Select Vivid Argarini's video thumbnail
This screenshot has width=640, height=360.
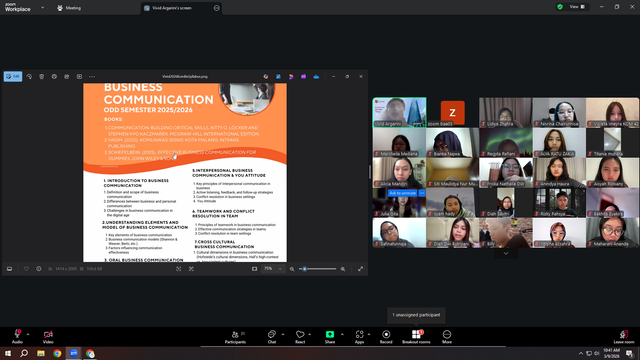click(x=400, y=112)
